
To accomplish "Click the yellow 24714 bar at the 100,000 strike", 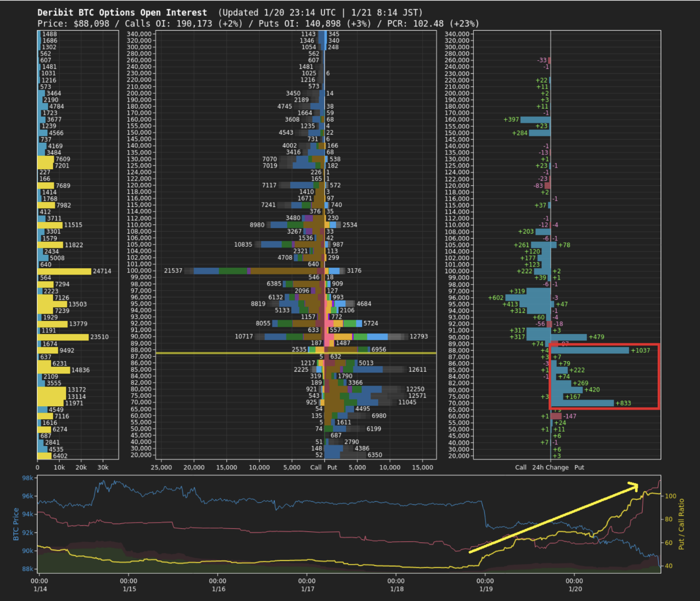I will pyautogui.click(x=64, y=271).
